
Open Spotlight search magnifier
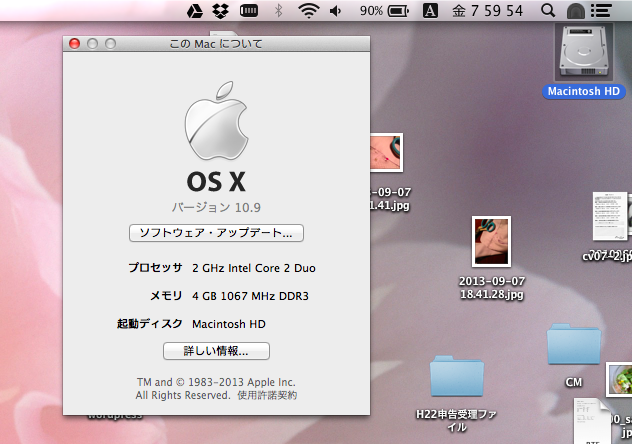[547, 11]
